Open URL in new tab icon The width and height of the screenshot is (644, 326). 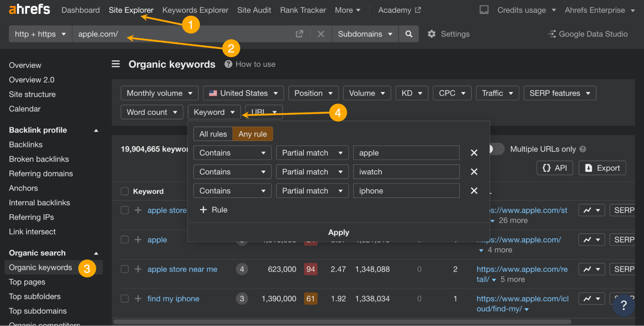click(x=299, y=34)
